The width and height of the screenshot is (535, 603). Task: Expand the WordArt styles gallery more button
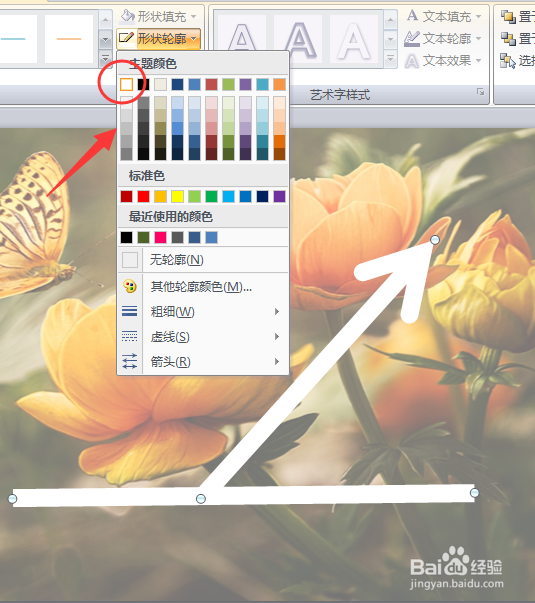click(390, 59)
